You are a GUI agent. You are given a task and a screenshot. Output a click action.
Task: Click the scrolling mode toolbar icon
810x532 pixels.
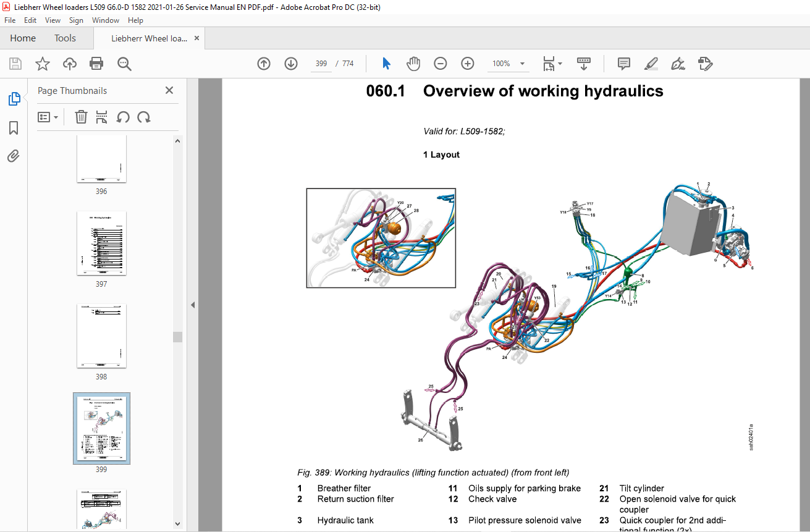tap(584, 64)
